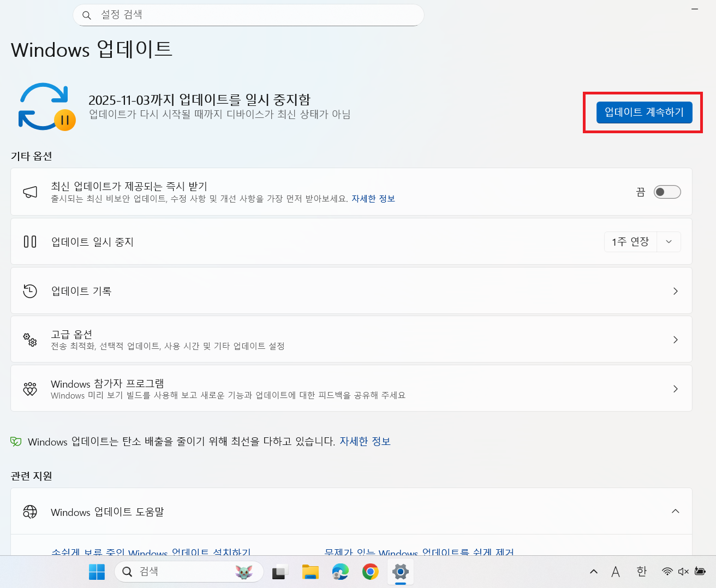Click the A input mode tray icon
The width and height of the screenshot is (716, 588).
point(616,572)
